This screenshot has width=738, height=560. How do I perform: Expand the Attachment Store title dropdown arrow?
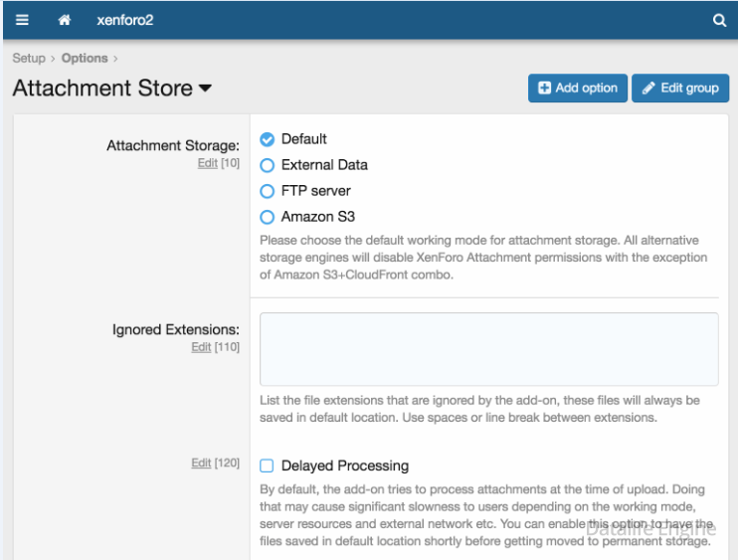(x=205, y=88)
